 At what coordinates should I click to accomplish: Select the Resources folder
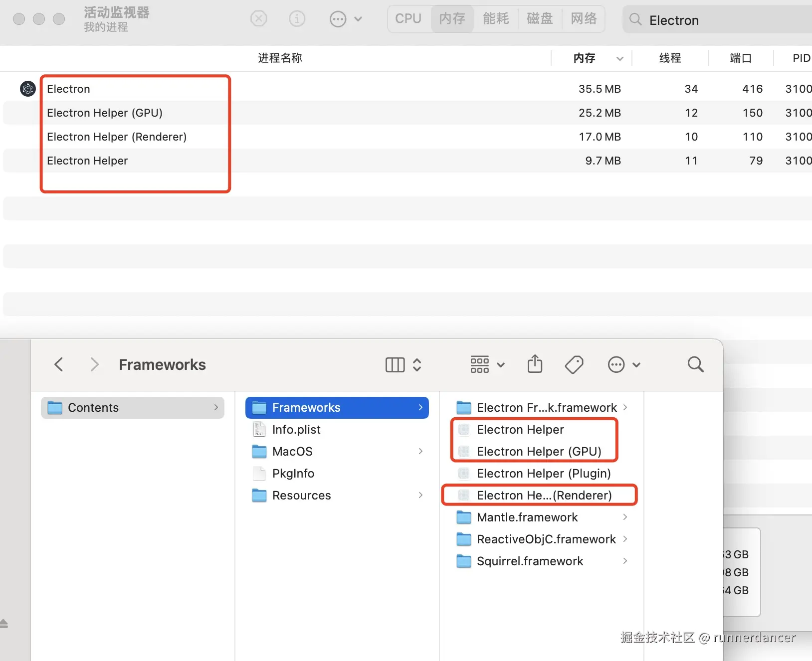click(337, 496)
